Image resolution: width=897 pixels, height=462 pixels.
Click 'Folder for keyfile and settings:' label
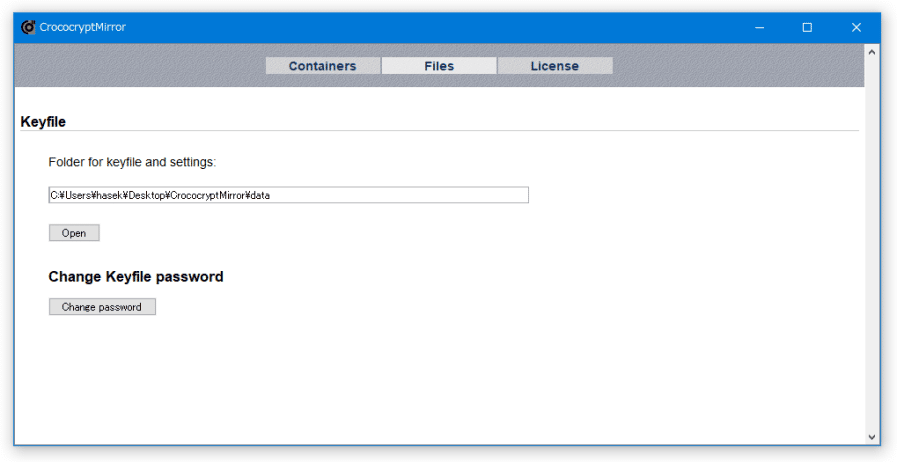132,162
